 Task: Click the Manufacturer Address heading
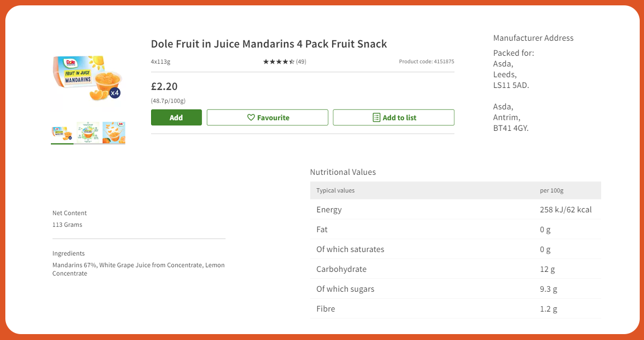(533, 38)
